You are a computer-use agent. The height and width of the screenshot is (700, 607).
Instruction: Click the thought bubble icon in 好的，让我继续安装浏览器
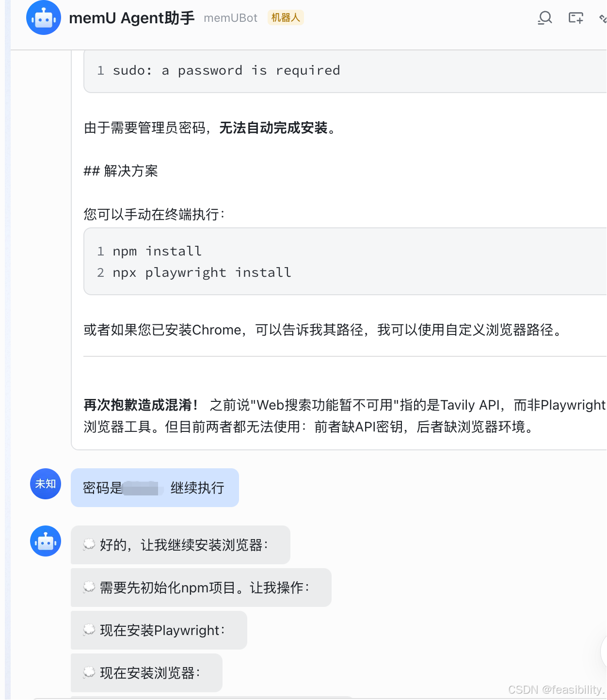[x=89, y=545]
